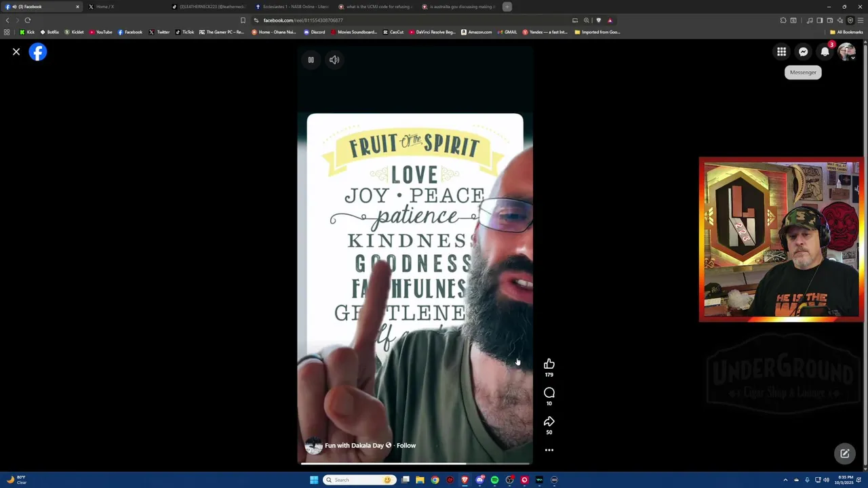The height and width of the screenshot is (488, 868).
Task: Open a new browser tab
Action: click(x=507, y=7)
